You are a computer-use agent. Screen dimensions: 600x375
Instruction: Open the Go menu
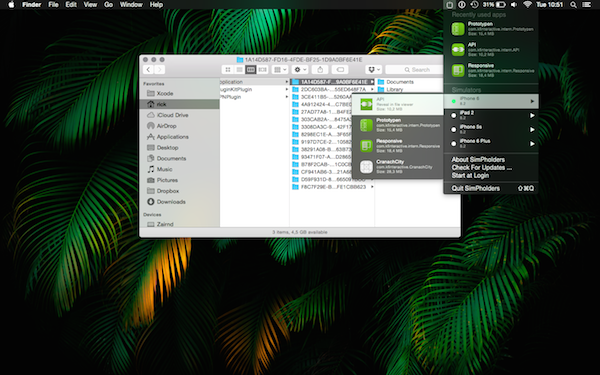point(108,5)
